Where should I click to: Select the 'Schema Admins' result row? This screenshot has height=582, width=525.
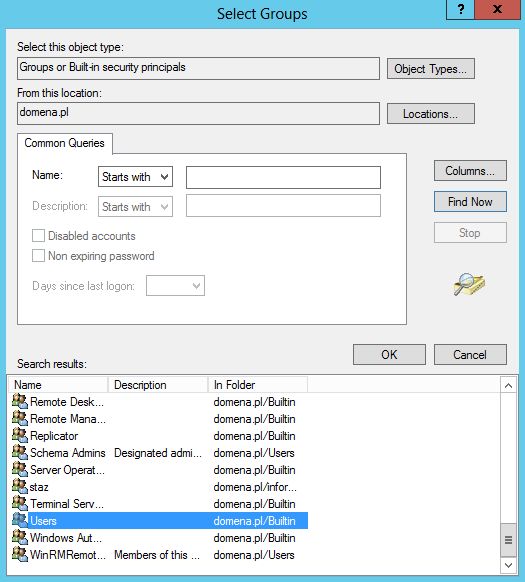159,453
